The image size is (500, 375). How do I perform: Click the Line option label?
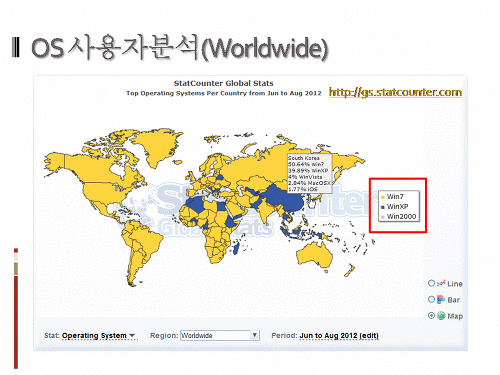[x=455, y=284]
